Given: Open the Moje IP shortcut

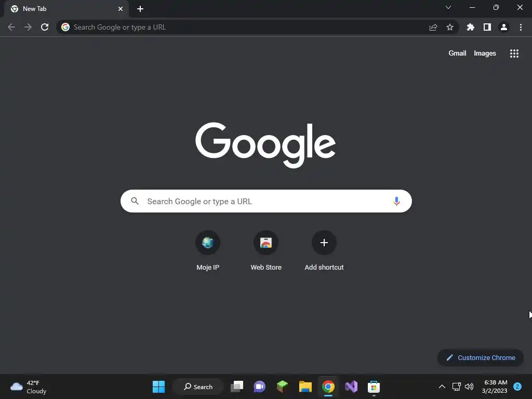Looking at the screenshot, I should (208, 250).
